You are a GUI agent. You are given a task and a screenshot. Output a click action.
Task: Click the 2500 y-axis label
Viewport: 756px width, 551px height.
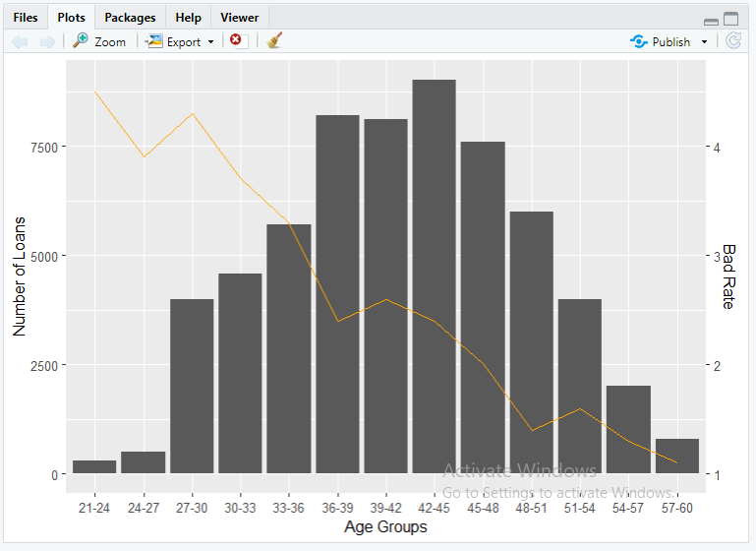point(44,366)
